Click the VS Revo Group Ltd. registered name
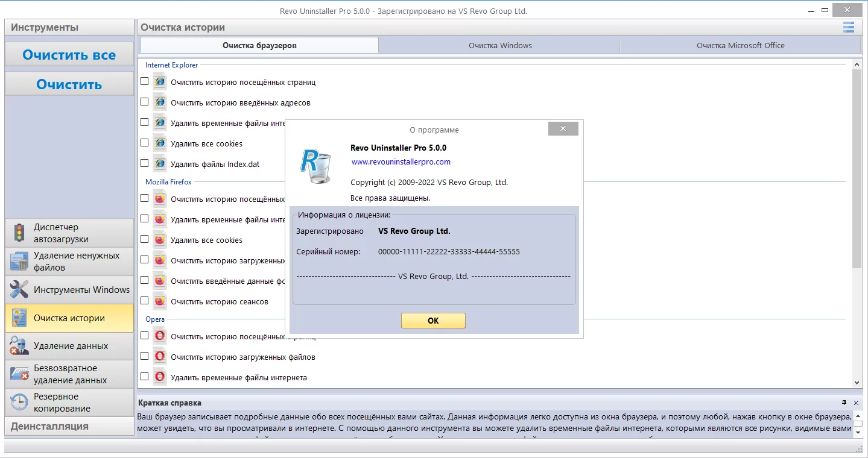 [x=414, y=231]
